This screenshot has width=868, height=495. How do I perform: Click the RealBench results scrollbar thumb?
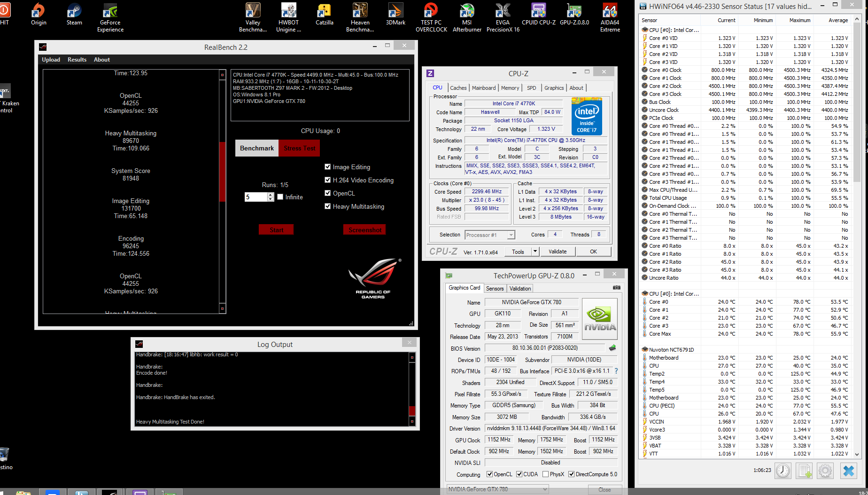[x=223, y=171]
